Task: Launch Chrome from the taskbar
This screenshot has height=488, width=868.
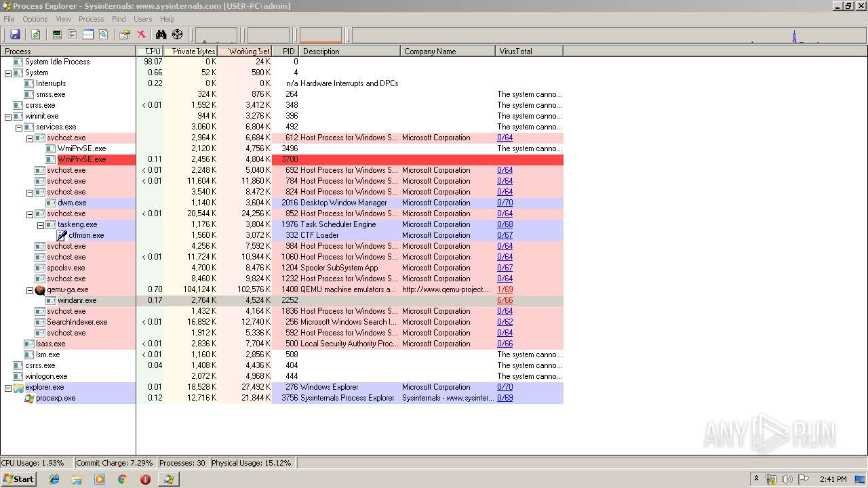Action: pyautogui.click(x=122, y=479)
